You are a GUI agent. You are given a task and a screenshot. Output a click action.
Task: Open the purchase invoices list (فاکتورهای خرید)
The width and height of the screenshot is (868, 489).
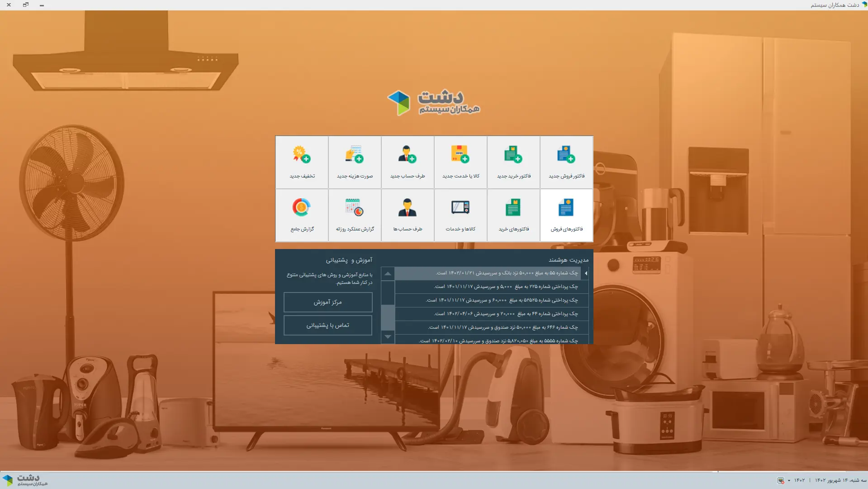(x=513, y=215)
